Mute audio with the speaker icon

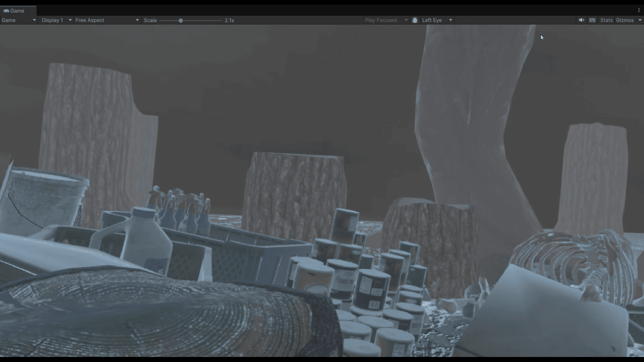pos(581,20)
